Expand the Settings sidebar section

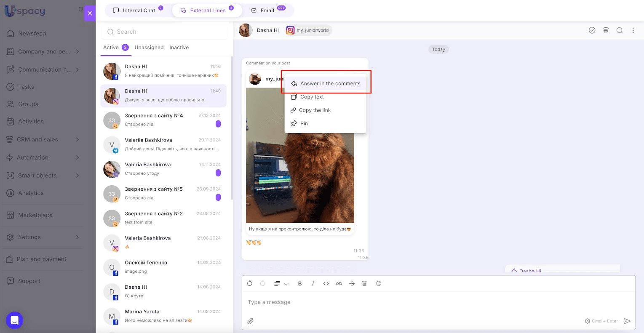click(x=77, y=237)
